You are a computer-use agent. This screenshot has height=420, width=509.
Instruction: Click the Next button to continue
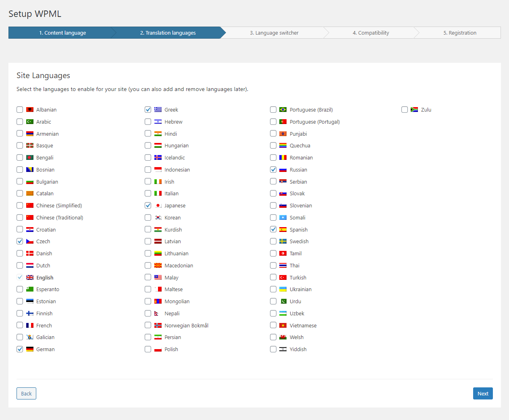[x=482, y=393]
